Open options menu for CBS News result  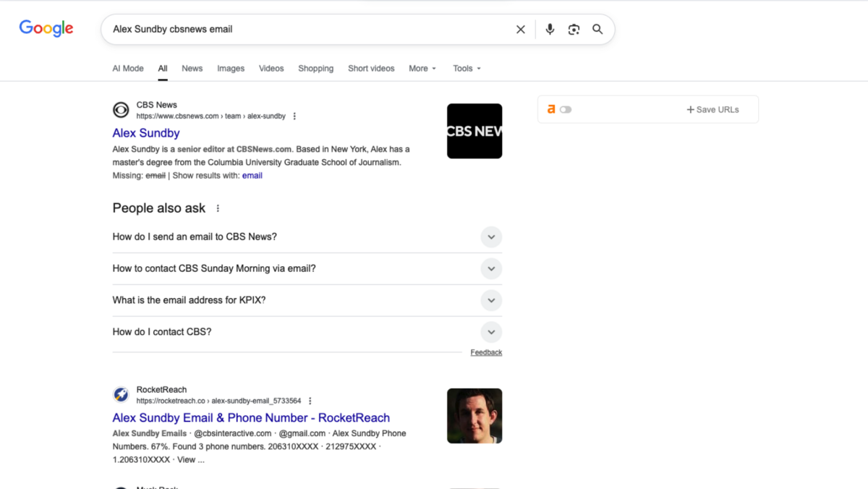[x=294, y=116]
